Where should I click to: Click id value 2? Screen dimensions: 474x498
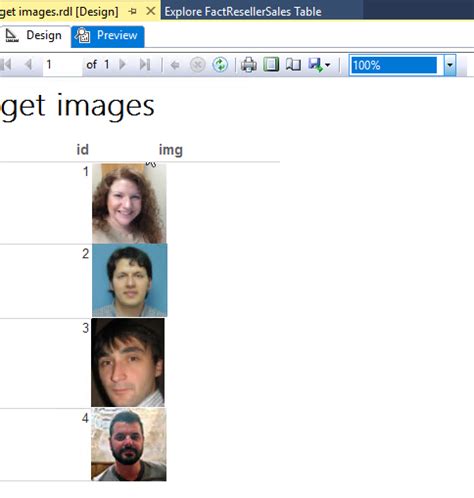[86, 254]
